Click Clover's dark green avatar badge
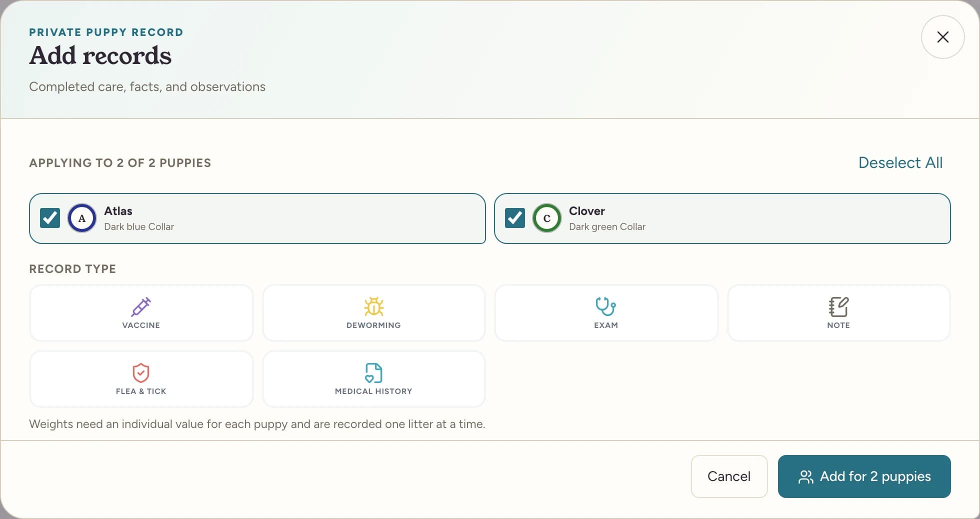The height and width of the screenshot is (519, 980). coord(547,218)
